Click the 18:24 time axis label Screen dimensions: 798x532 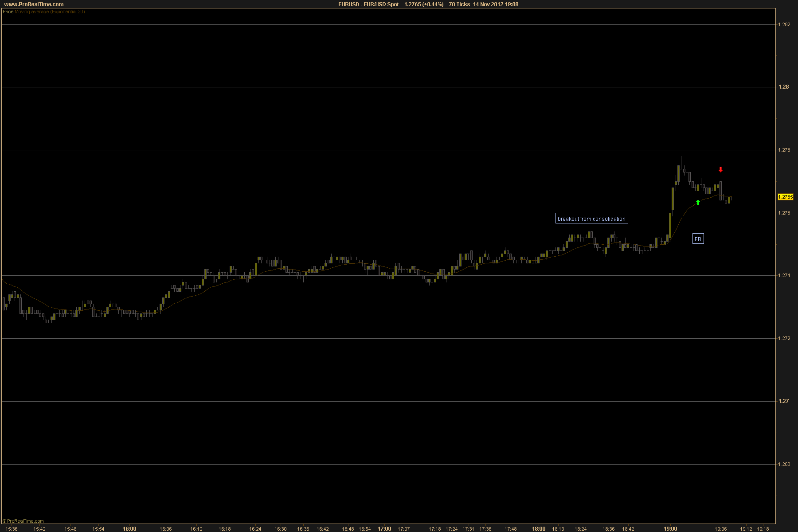[x=581, y=529]
